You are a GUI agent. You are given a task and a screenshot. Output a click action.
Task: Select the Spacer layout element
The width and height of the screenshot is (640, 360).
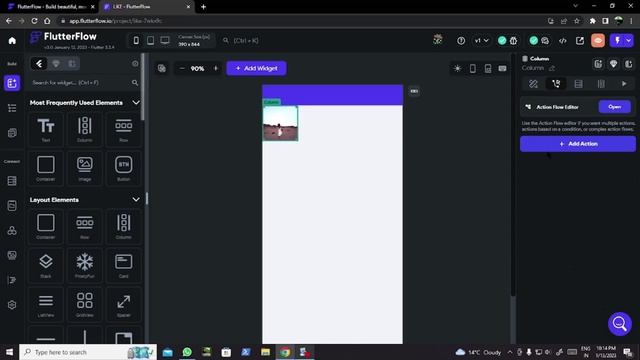point(123,304)
